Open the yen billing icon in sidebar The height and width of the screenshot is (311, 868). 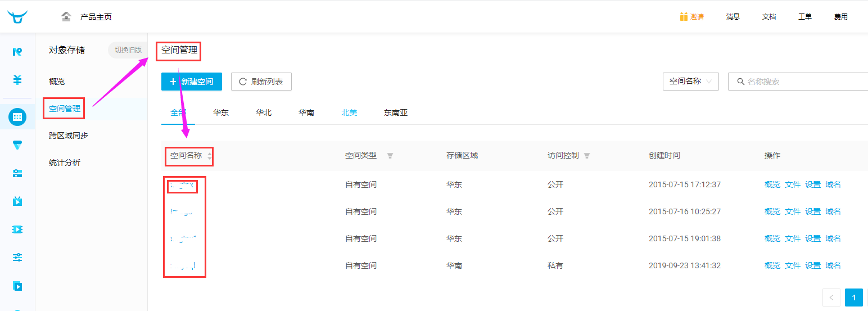pos(17,80)
